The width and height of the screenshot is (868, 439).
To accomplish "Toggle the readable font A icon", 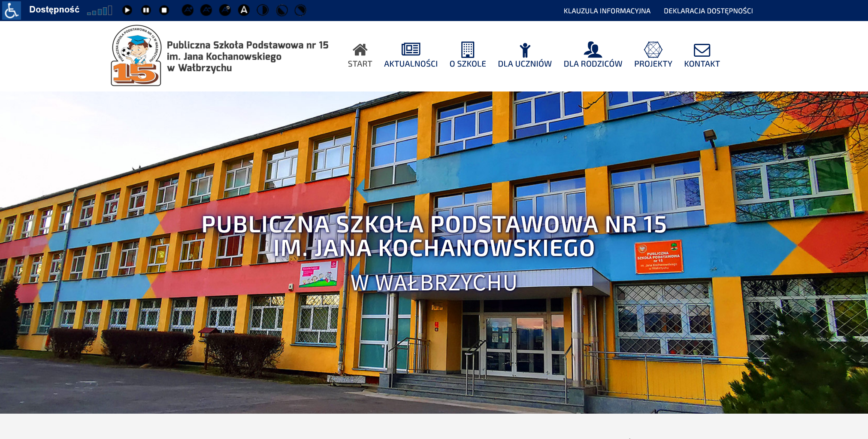I will [x=244, y=10].
